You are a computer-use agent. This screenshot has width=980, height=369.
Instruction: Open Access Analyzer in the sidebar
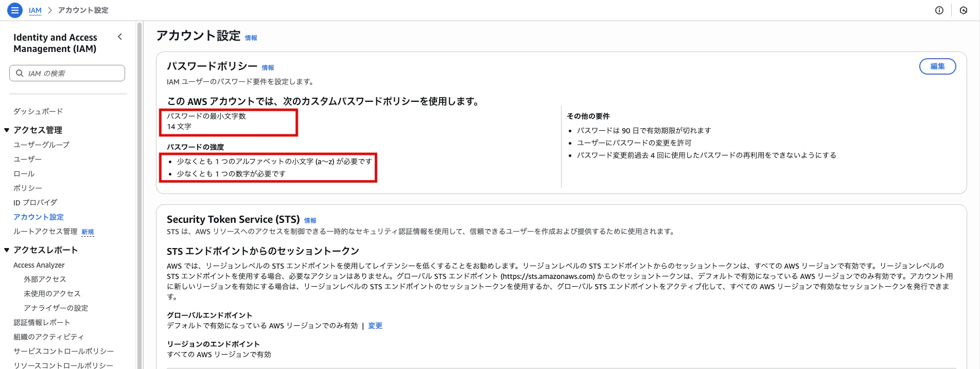coord(39,265)
